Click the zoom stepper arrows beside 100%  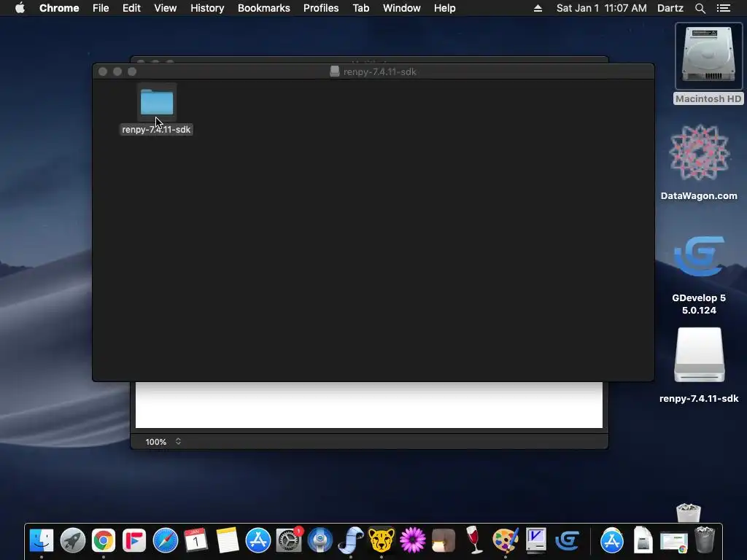[x=178, y=441]
